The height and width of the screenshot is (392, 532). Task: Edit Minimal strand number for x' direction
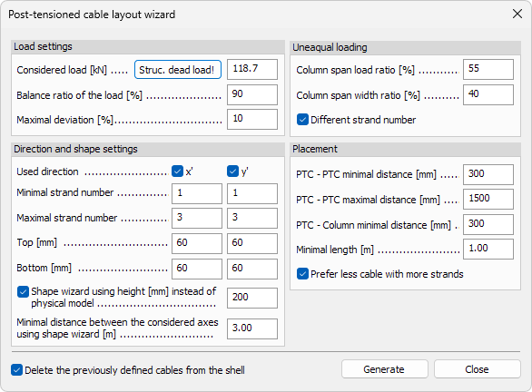coord(197,193)
